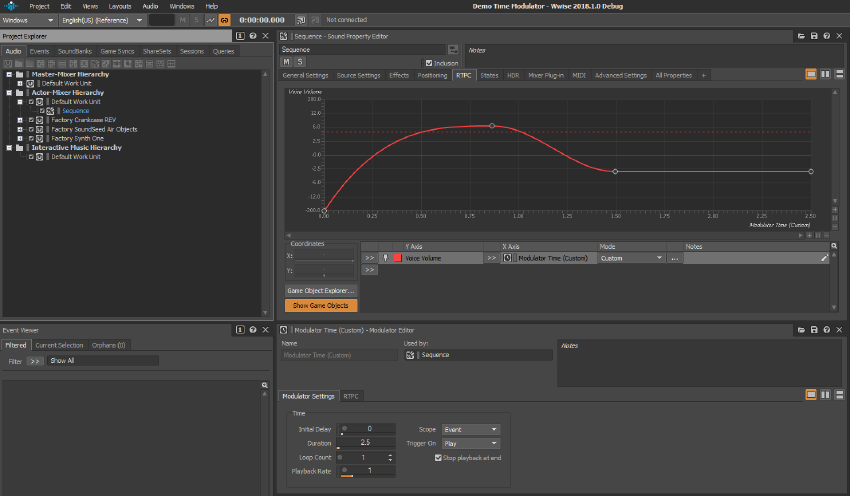Toggle the Inclusion checkbox
Screen dimensions: 850x496
click(x=429, y=63)
